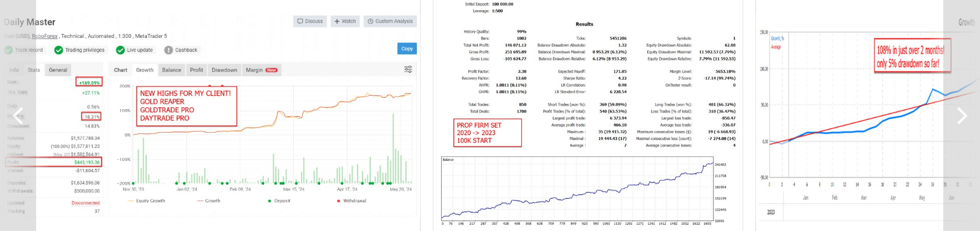
Task: Open chart settings sliders icon
Action: 408,69
